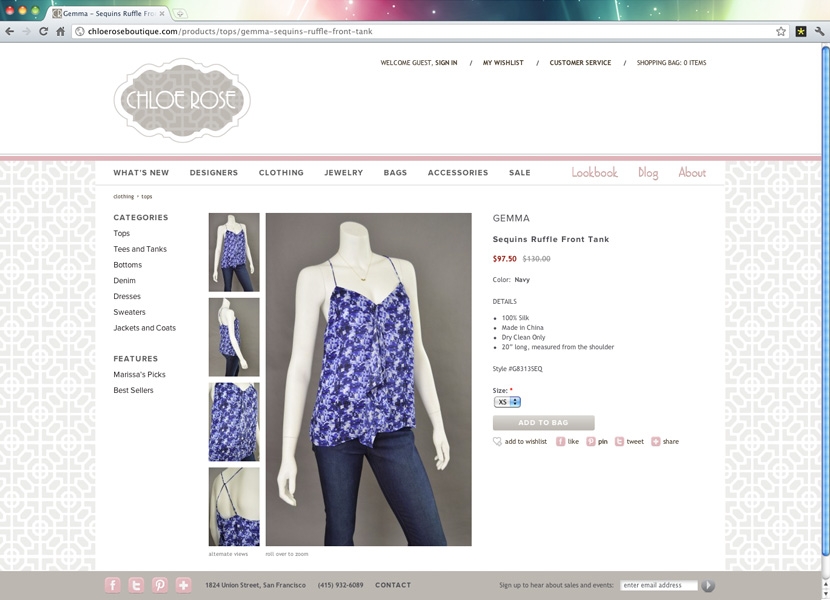Image resolution: width=830 pixels, height=600 pixels.
Task: Click the enter email address field
Action: click(658, 585)
